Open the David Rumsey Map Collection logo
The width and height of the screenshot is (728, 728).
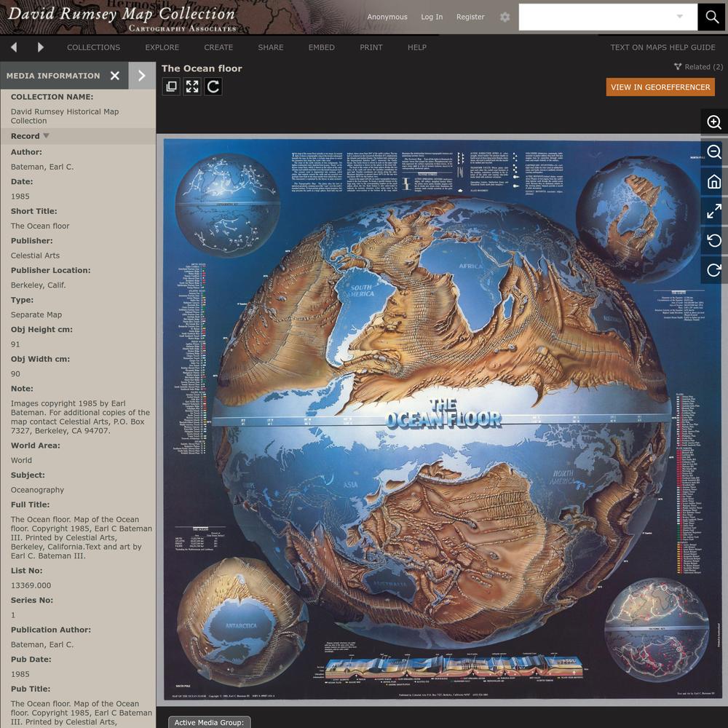click(x=122, y=19)
